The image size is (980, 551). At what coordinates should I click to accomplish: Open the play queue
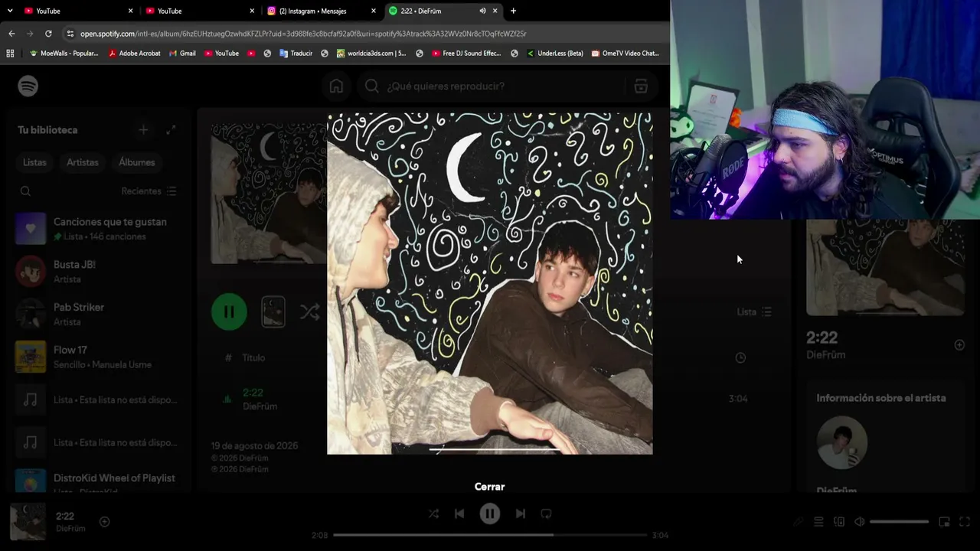818,522
